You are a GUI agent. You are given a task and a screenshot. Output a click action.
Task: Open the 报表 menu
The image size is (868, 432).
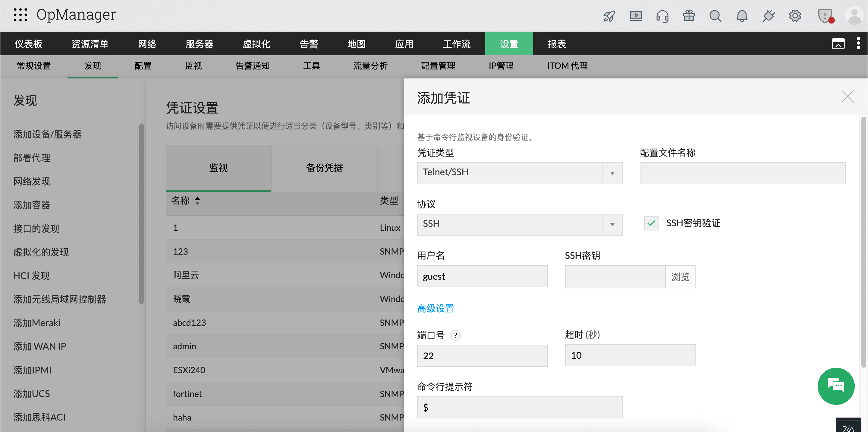(x=557, y=44)
